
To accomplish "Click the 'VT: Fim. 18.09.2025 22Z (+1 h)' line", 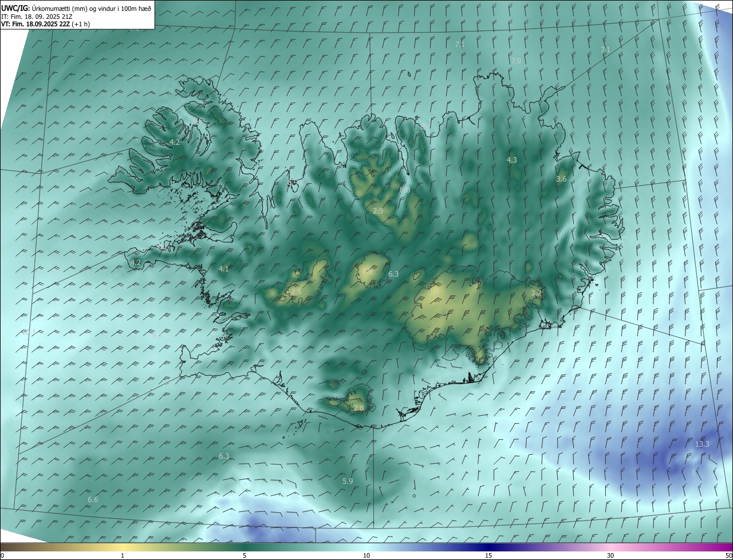I will click(x=46, y=24).
